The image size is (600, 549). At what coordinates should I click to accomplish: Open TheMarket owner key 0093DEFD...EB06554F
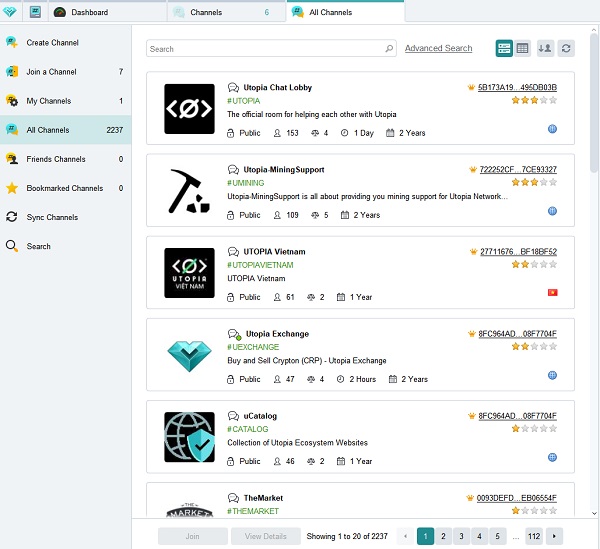point(517,498)
